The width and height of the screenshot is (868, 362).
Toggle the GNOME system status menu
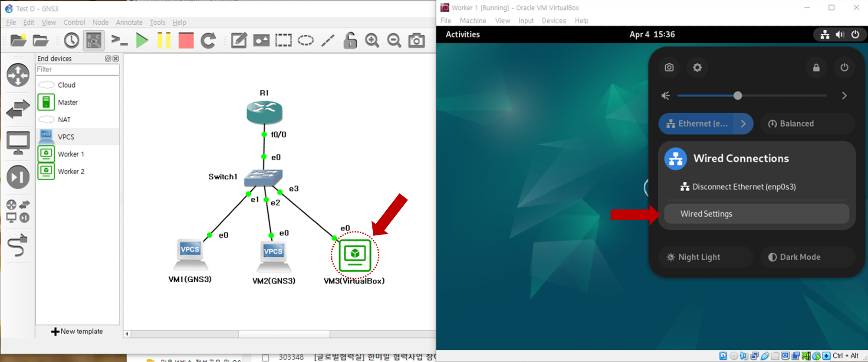pos(840,35)
